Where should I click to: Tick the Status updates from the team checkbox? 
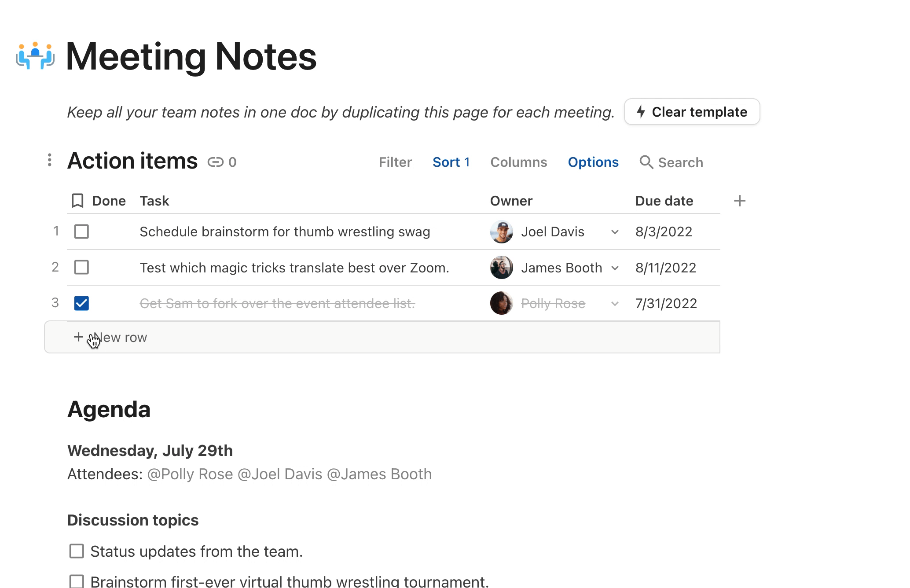[77, 551]
